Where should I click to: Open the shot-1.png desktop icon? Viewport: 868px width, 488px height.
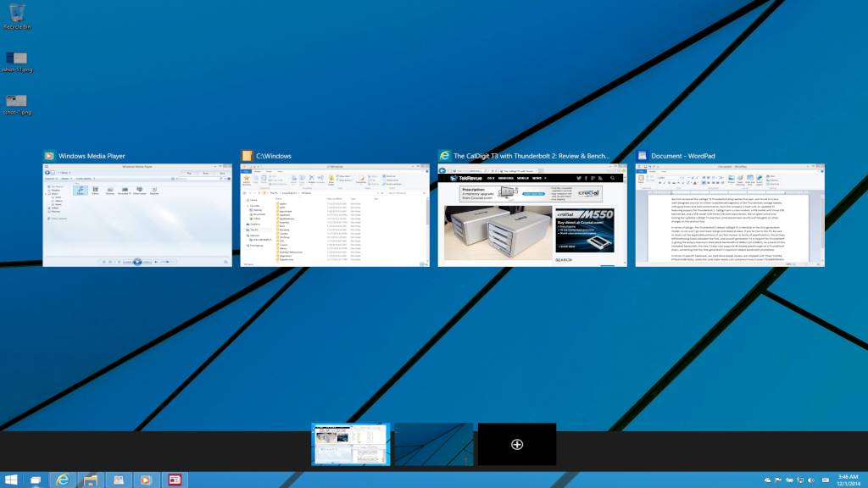(15, 102)
